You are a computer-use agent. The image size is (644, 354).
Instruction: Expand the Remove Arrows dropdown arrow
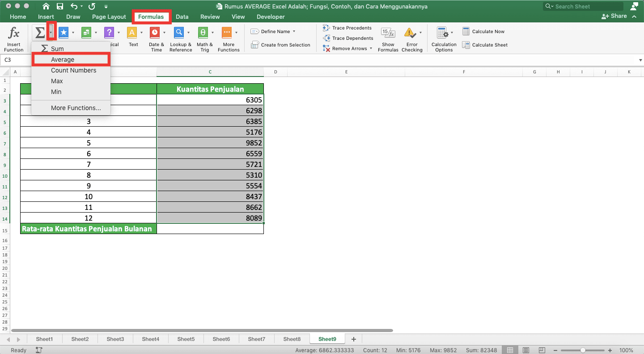coord(371,48)
